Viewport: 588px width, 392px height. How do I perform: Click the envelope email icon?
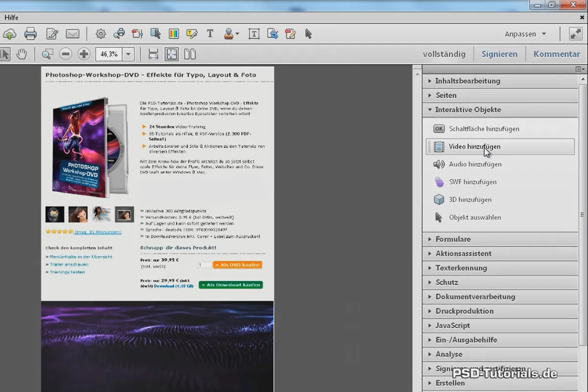tap(73, 34)
